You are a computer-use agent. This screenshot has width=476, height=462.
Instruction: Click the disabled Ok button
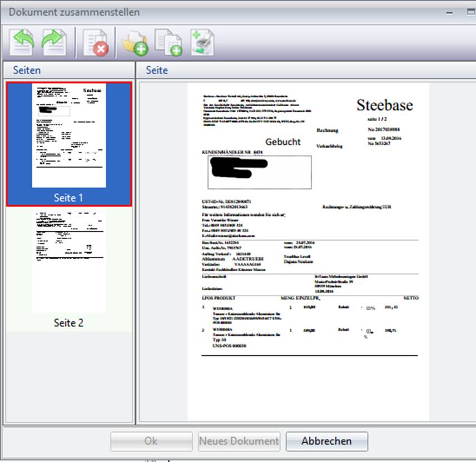click(151, 441)
